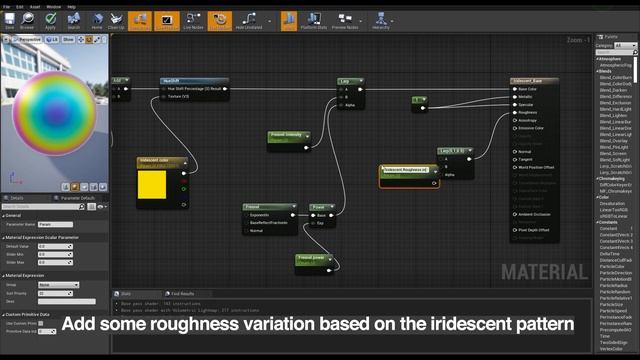Click the Browse magnifier icon
This screenshot has height=360, width=640.
tap(27, 20)
